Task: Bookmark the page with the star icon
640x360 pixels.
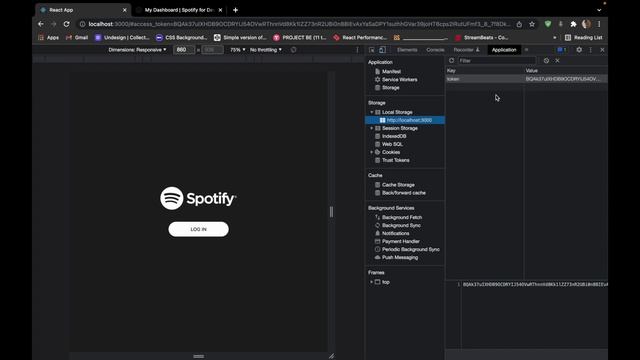Action: pos(532,24)
